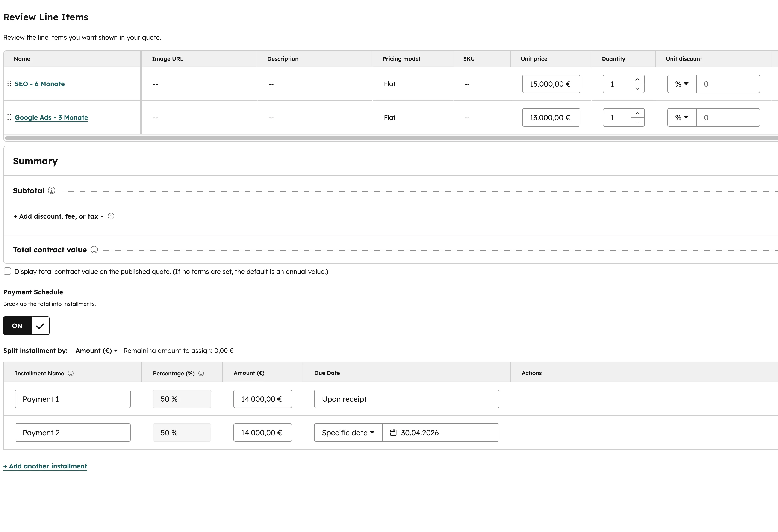This screenshot has height=532, width=778.
Task: Grab the drag handle beside Google Ads - 3 Monate
Action: coord(9,117)
